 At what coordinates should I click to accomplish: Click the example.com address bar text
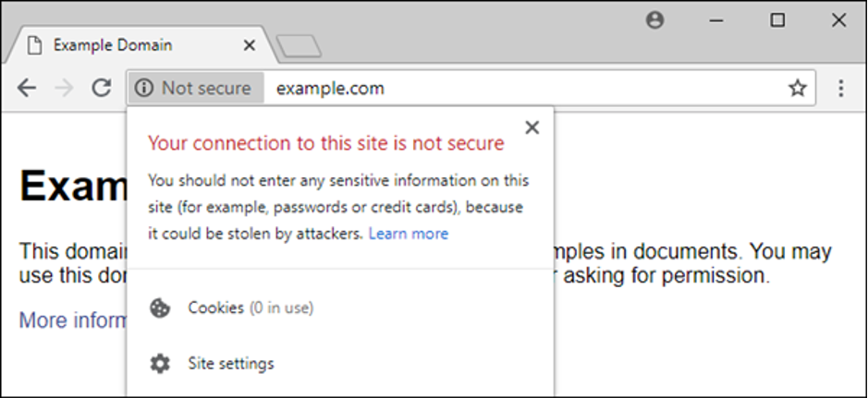(330, 89)
